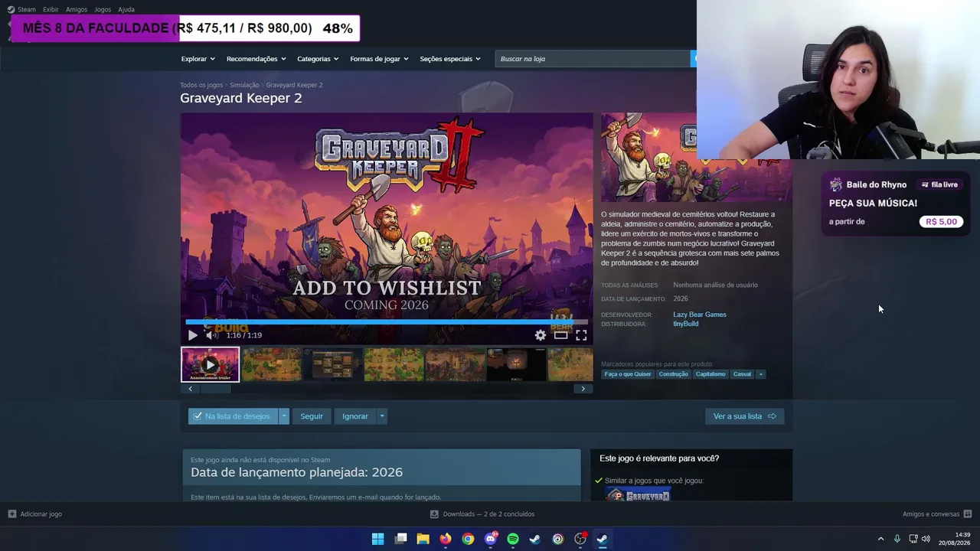Focus the Buscar na loja search field

click(x=593, y=59)
